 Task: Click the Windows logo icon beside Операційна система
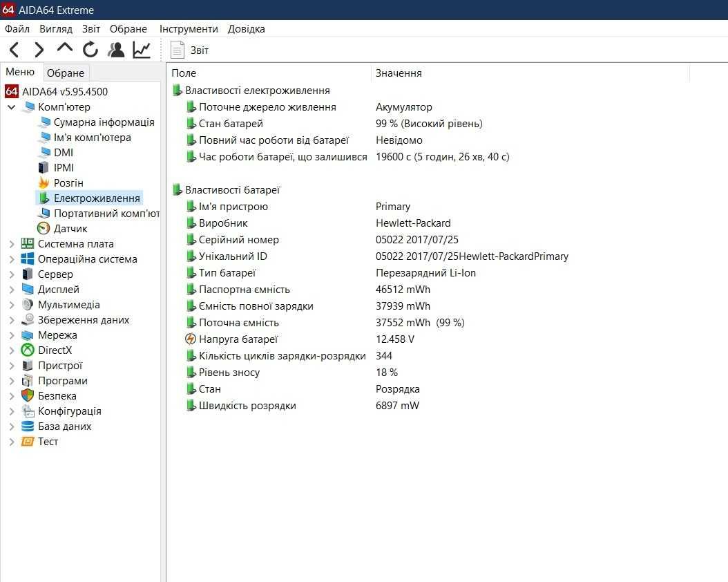pyautogui.click(x=28, y=259)
